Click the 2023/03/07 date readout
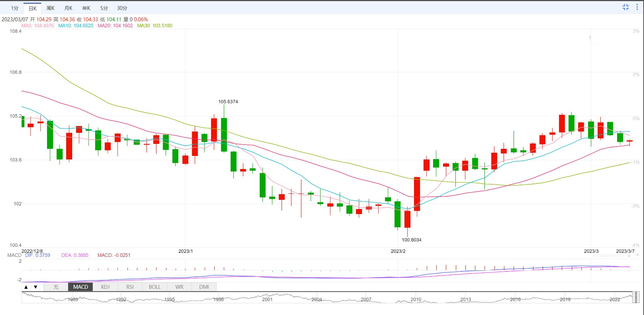644x315 pixels. (15, 19)
